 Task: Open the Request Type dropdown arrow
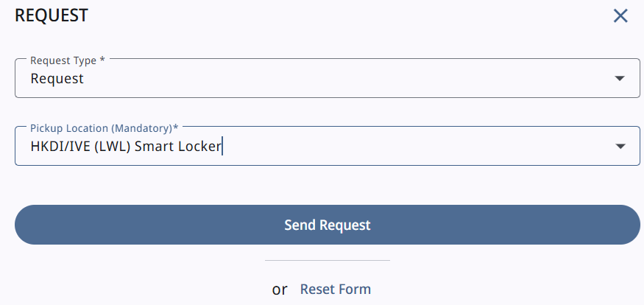click(619, 78)
